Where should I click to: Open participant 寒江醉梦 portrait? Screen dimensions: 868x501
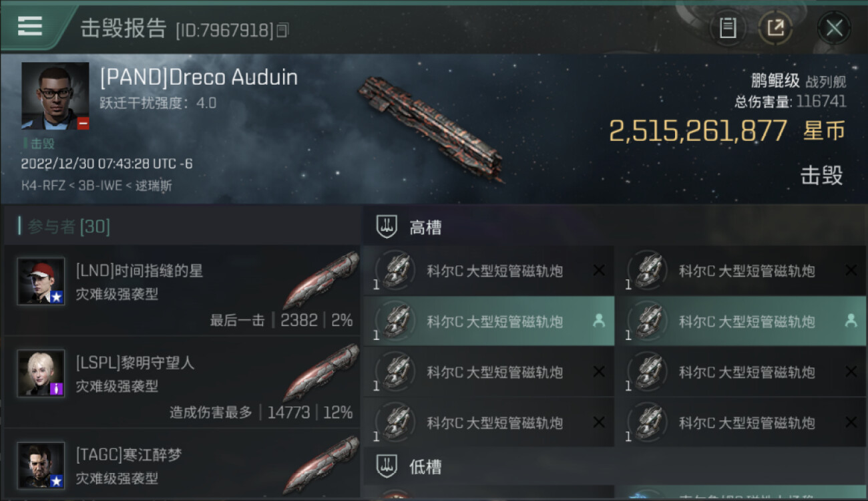(41, 466)
